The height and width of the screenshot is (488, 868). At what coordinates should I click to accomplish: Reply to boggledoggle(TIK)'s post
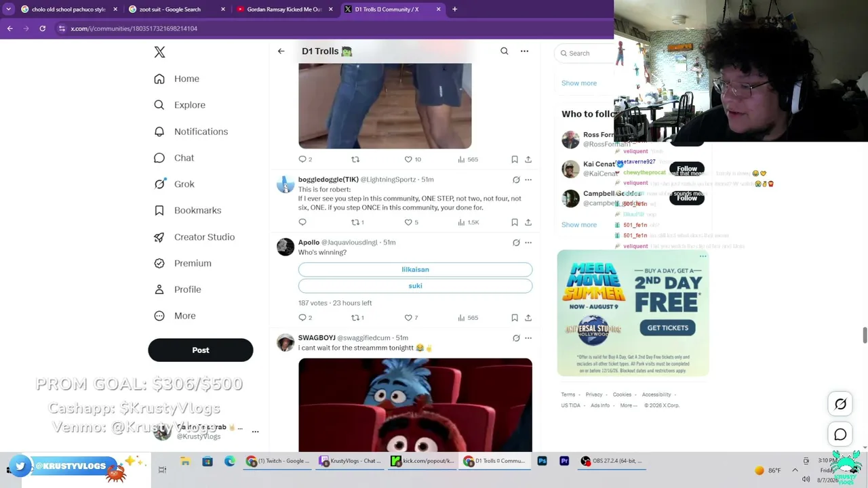coord(302,222)
